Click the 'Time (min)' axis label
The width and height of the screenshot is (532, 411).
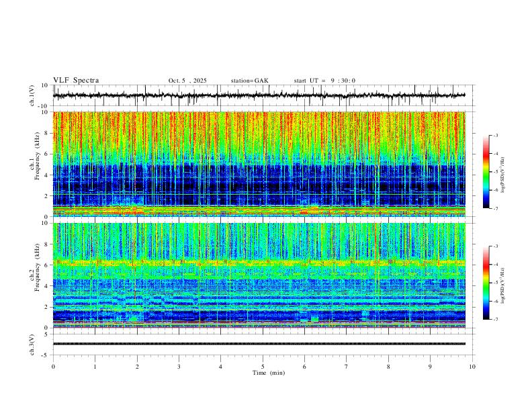[x=269, y=373]
